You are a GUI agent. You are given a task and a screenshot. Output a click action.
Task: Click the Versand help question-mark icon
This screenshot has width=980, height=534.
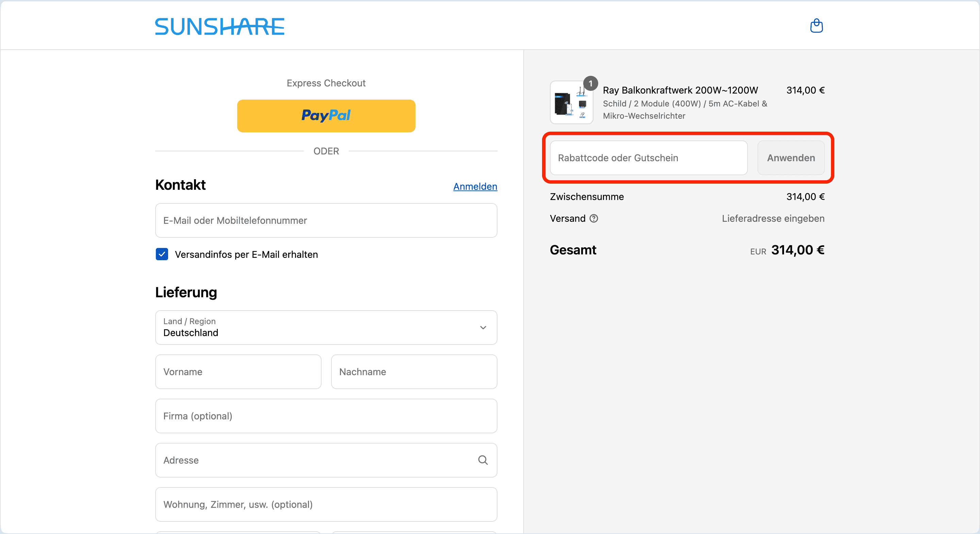(593, 218)
